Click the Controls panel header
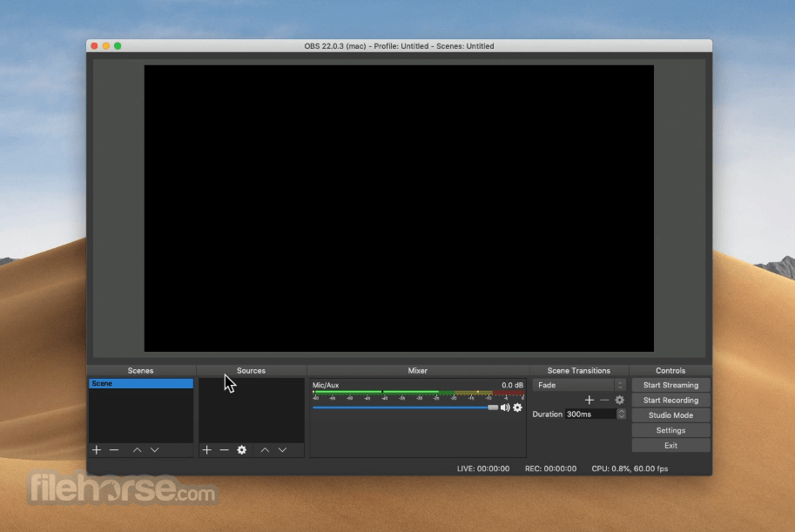795x532 pixels. pyautogui.click(x=670, y=371)
